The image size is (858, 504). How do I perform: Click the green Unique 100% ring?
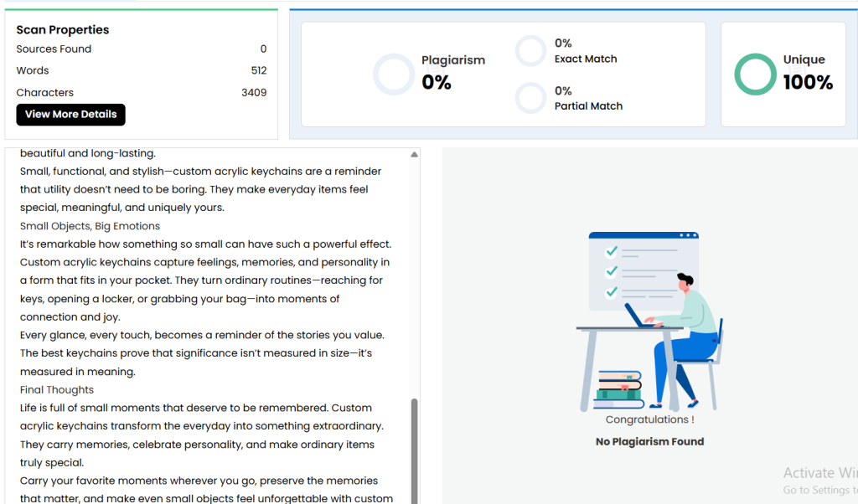755,74
